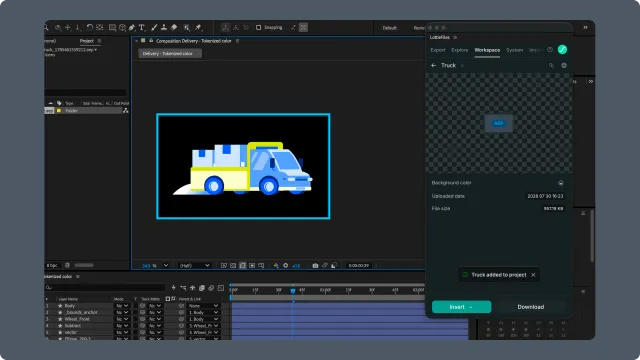Toggle Subtract layer star switch
The height and width of the screenshot is (360, 640).
point(60,326)
